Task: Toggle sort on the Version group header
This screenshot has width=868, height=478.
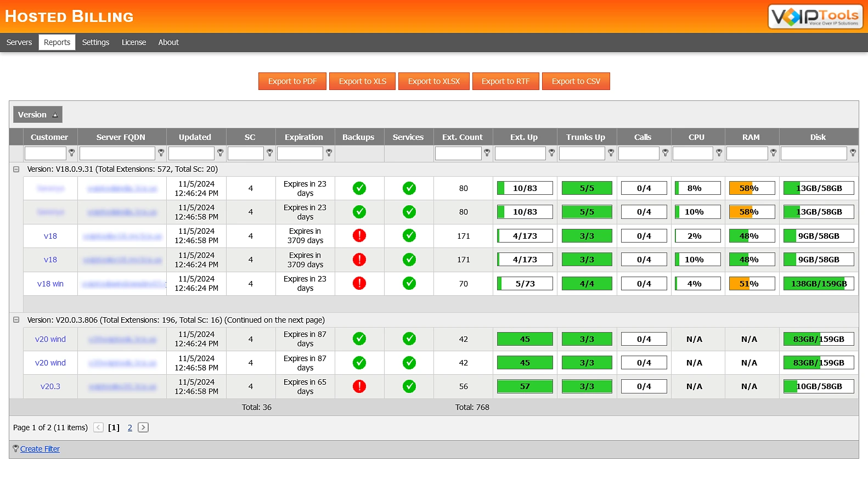Action: coord(38,115)
